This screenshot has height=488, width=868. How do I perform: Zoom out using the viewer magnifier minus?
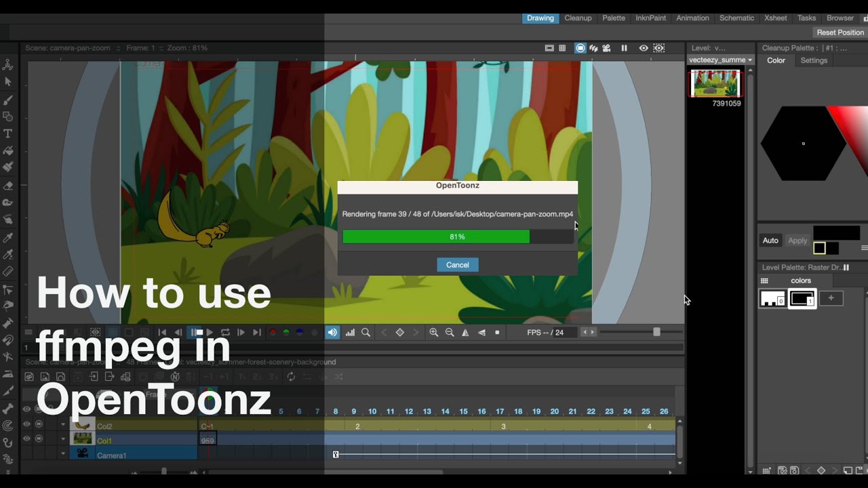point(450,332)
